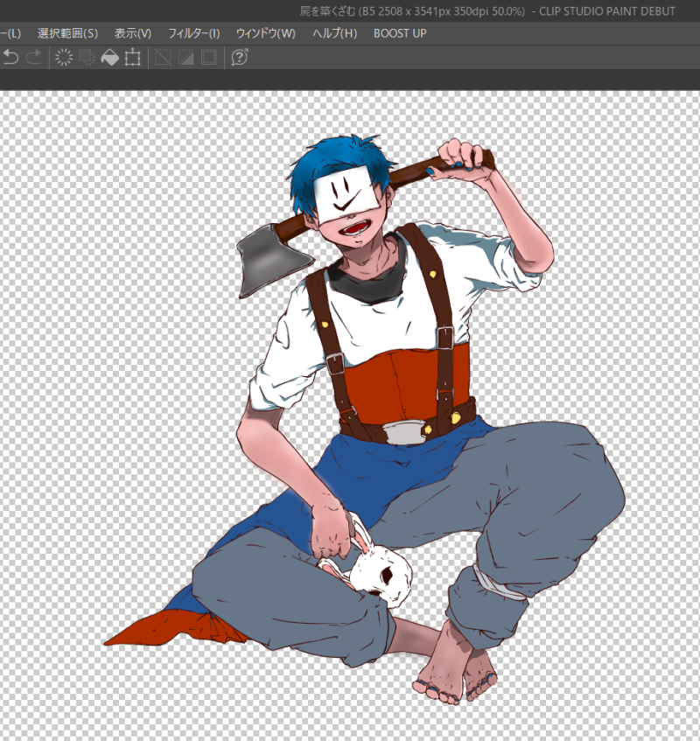This screenshot has width=700, height=741.
Task: Click the BOOST UP menu item
Action: click(400, 33)
